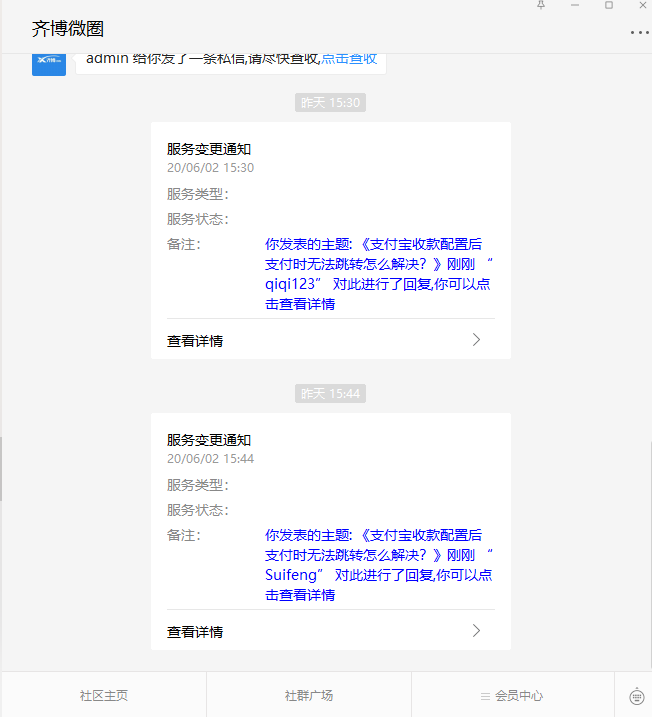This screenshot has width=652, height=717.
Task: Click the blue remark text mentioning Suifeng
Action: tap(378, 565)
